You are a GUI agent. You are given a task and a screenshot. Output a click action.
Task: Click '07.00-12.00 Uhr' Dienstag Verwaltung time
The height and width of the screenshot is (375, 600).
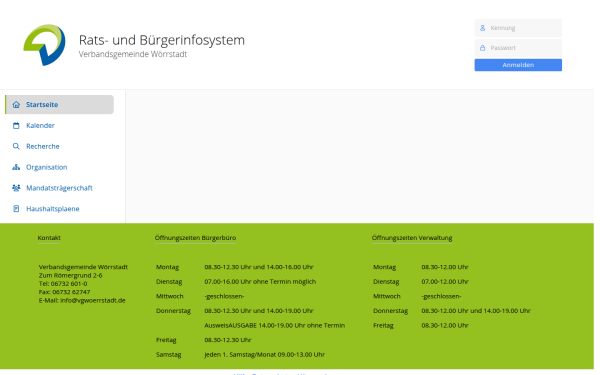(445, 282)
